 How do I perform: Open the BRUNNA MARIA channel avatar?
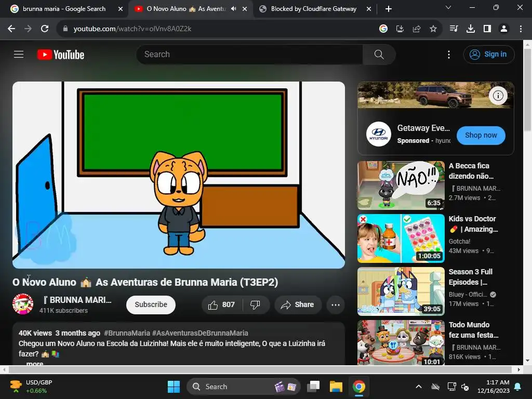23,304
